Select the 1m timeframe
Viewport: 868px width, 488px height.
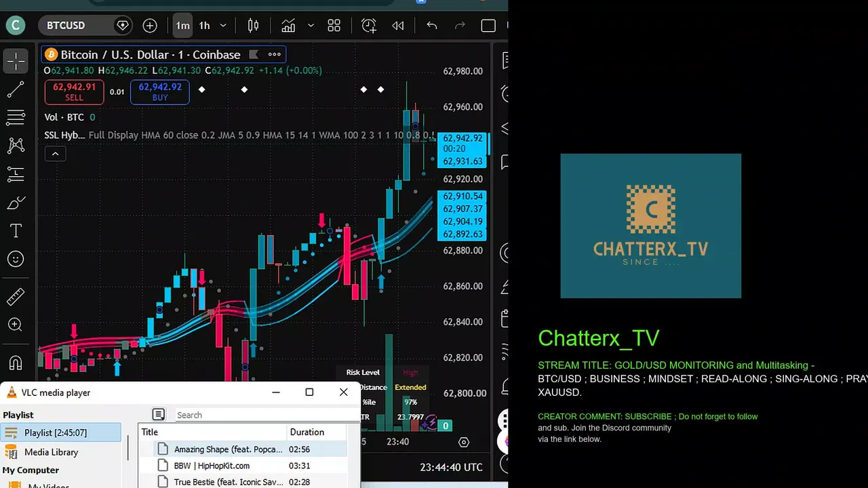point(182,26)
